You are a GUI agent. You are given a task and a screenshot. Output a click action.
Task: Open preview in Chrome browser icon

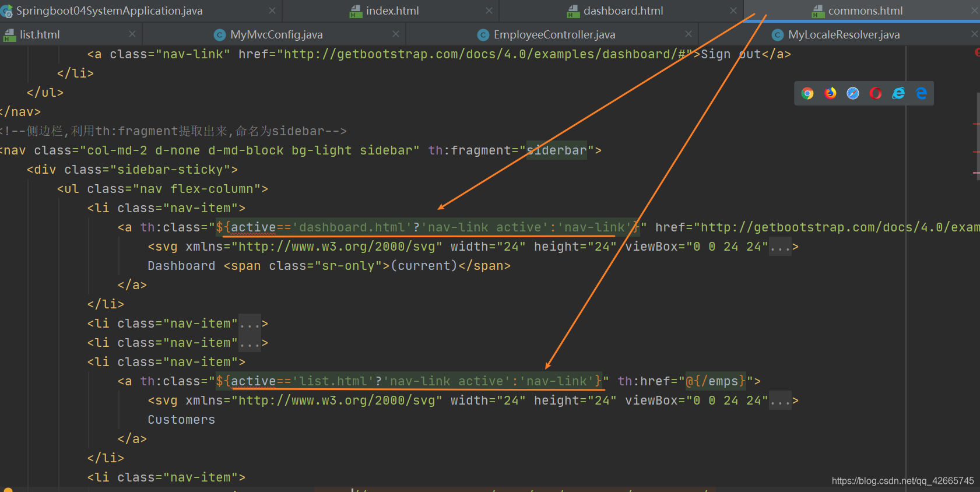click(807, 93)
